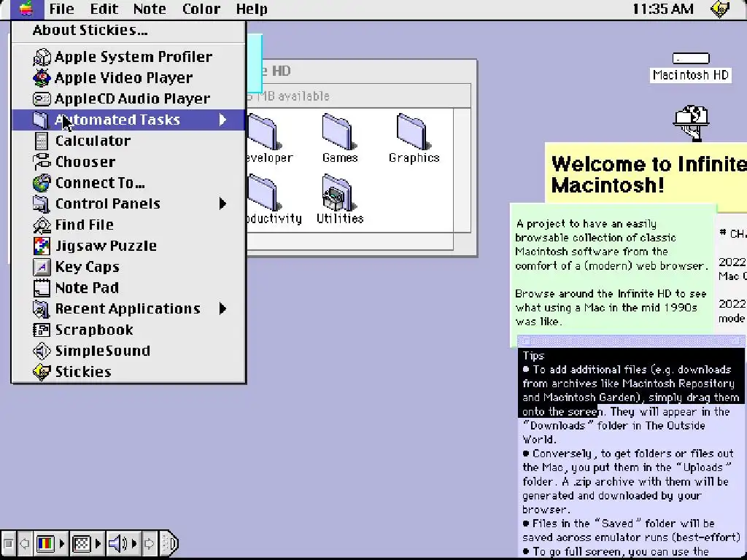Choose About Stickies… menu item
This screenshot has width=747, height=560.
(x=128, y=31)
